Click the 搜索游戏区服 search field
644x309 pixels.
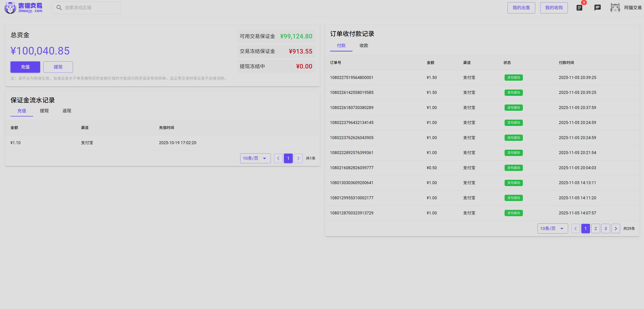(x=86, y=7)
